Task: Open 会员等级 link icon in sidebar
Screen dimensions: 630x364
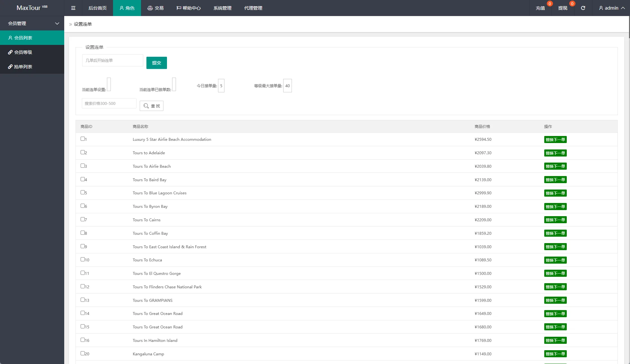Action: coord(10,52)
